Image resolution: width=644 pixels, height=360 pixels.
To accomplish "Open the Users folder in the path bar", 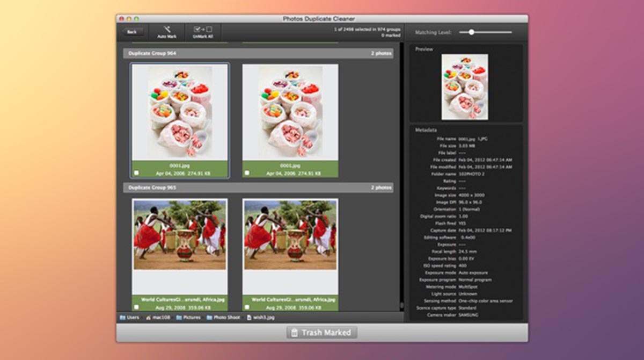I will 129,318.
